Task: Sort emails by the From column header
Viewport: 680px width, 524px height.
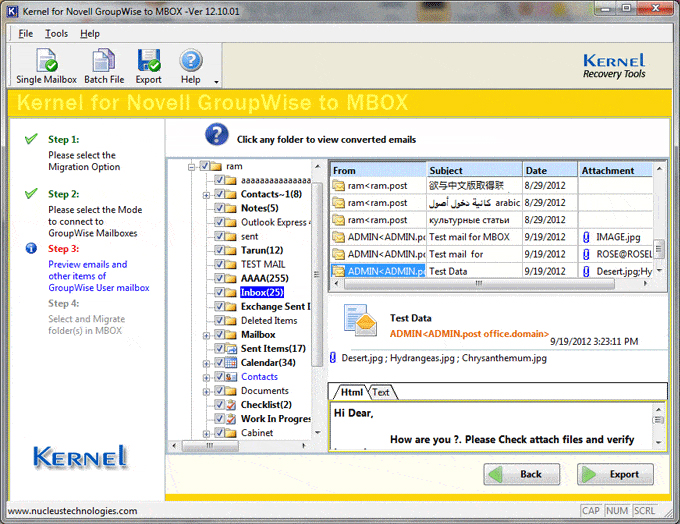Action: [378, 170]
